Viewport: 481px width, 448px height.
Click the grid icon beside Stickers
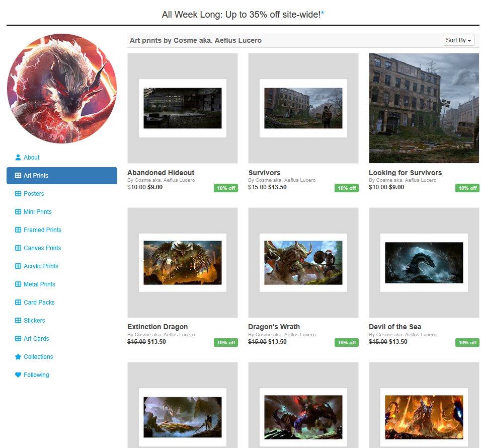point(18,320)
